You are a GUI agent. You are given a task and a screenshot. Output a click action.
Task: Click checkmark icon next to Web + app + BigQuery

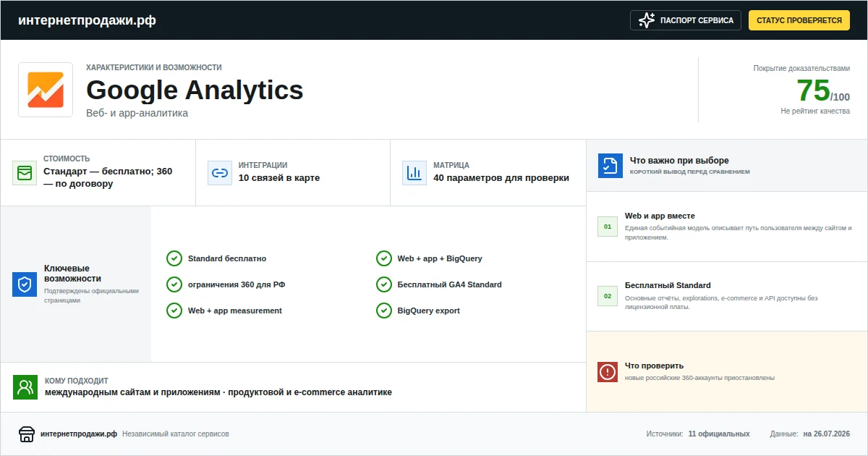pos(384,258)
